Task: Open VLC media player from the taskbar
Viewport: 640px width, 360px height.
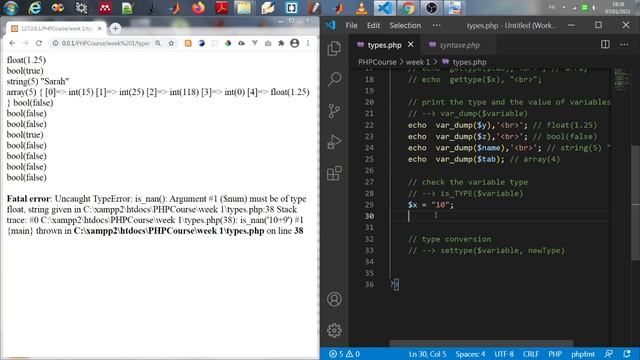Action: tap(362, 8)
